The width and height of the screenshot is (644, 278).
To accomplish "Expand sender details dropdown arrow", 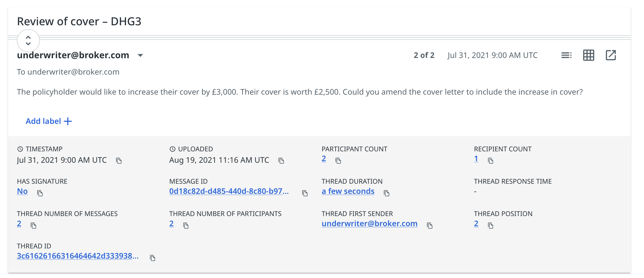I will coord(140,55).
